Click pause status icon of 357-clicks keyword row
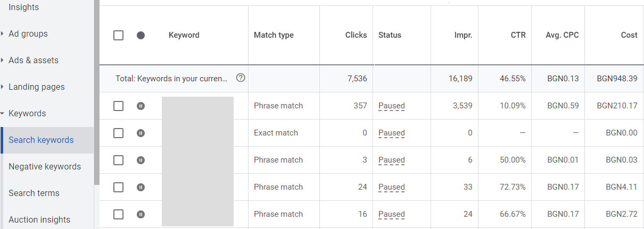644x229 pixels. pyautogui.click(x=141, y=106)
